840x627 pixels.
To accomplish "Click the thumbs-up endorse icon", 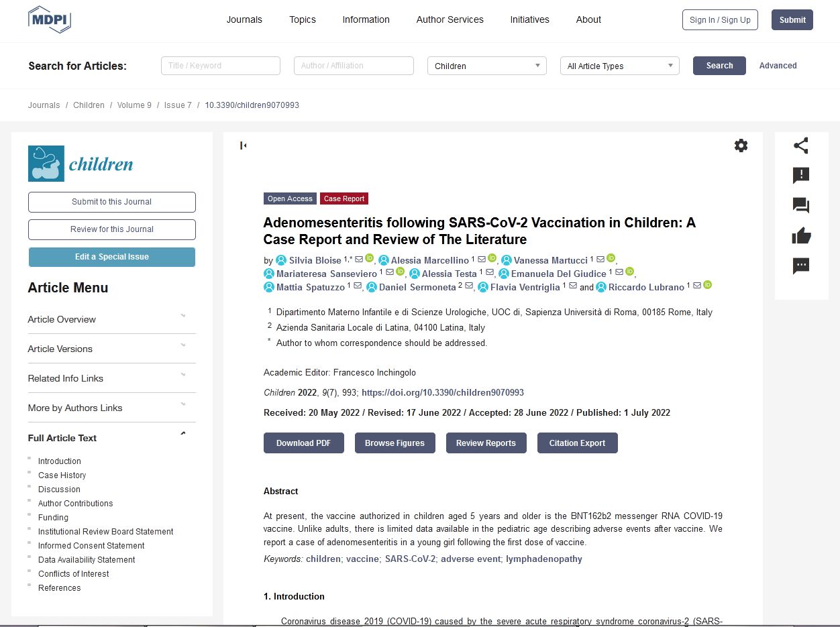I will [800, 236].
